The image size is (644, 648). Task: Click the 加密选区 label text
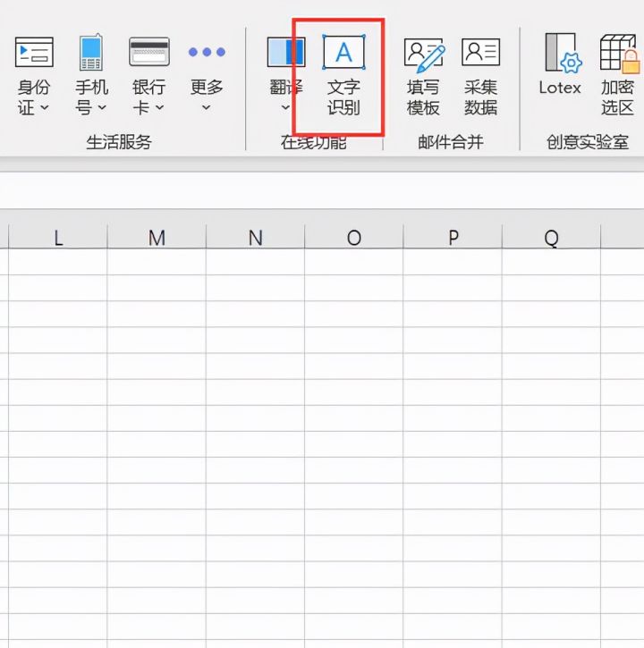[617, 97]
